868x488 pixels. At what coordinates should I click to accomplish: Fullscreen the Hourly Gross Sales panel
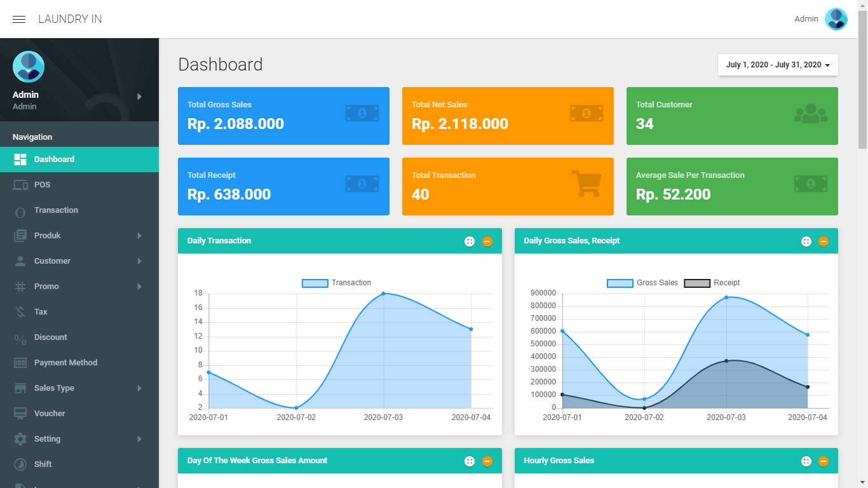[806, 461]
